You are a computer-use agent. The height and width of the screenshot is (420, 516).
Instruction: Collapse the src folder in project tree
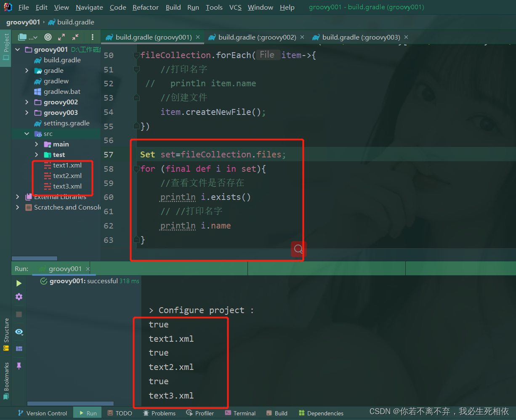coord(27,133)
